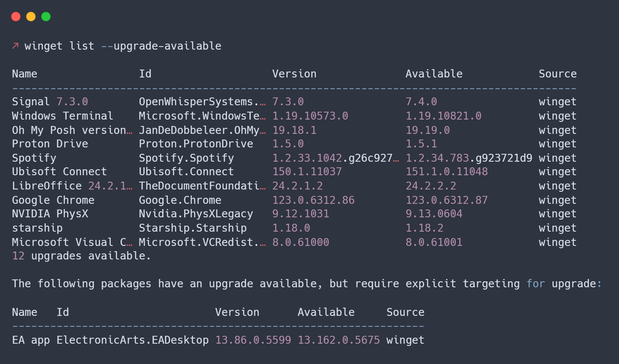Click the 'OpenWhisperSystems.…' id cell
The width and height of the screenshot is (619, 364).
point(202,102)
